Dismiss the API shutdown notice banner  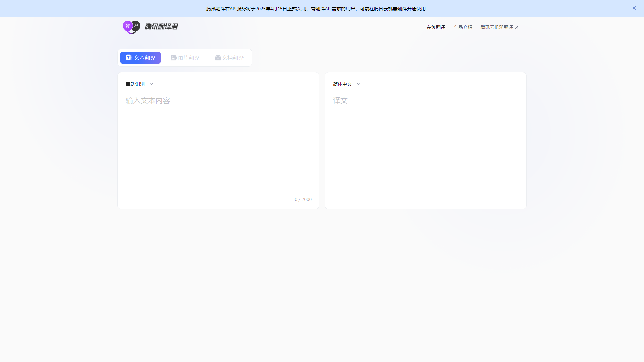(634, 8)
